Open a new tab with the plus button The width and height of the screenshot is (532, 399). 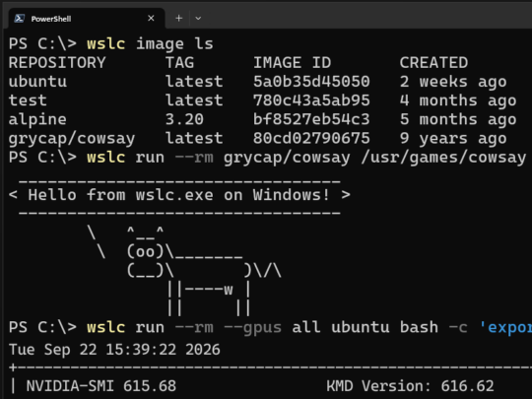178,18
